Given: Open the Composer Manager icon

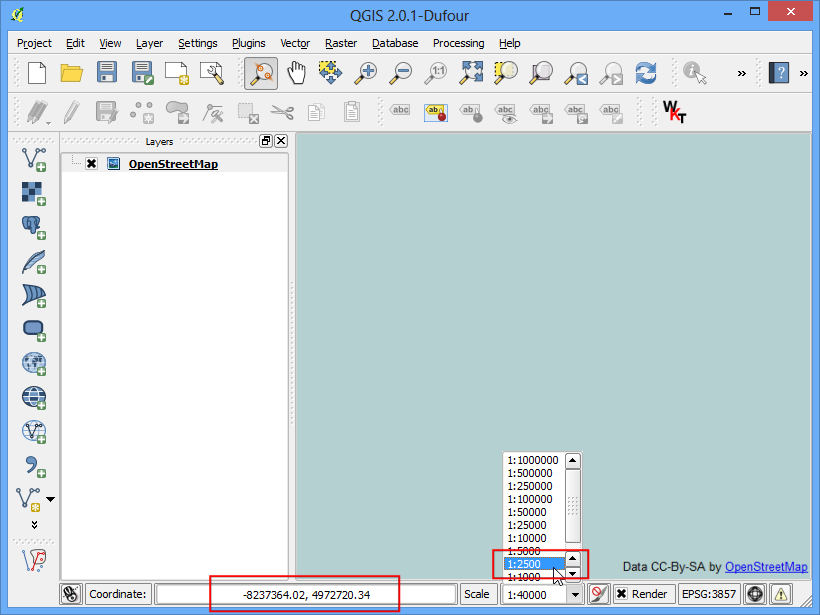Looking at the screenshot, I should coord(212,73).
